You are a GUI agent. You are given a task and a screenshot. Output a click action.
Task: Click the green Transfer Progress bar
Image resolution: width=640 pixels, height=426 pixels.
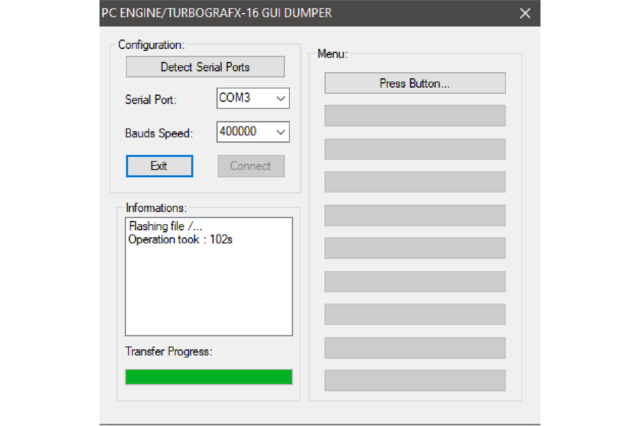point(209,377)
